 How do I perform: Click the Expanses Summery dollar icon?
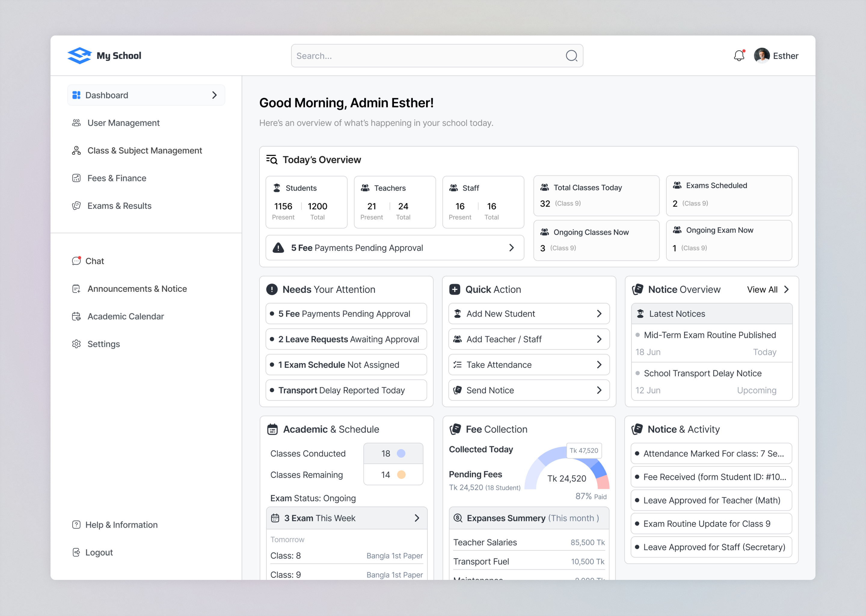458,518
